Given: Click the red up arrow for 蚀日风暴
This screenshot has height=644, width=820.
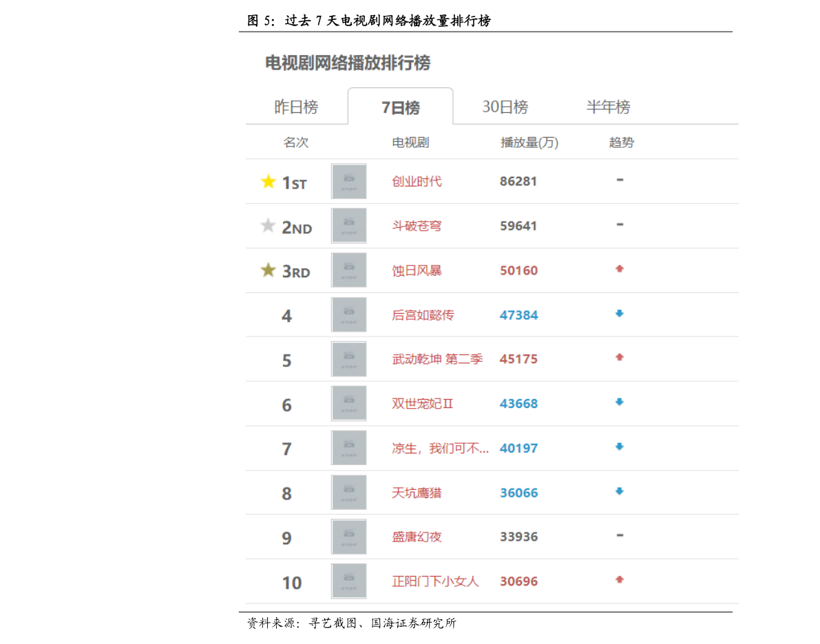Looking at the screenshot, I should pos(620,269).
